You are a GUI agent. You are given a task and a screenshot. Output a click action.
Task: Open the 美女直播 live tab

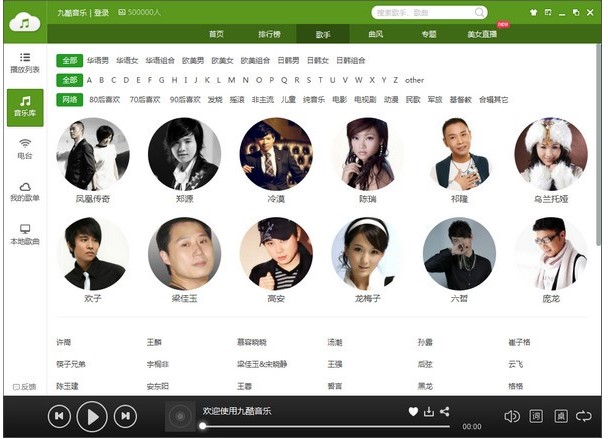(482, 34)
